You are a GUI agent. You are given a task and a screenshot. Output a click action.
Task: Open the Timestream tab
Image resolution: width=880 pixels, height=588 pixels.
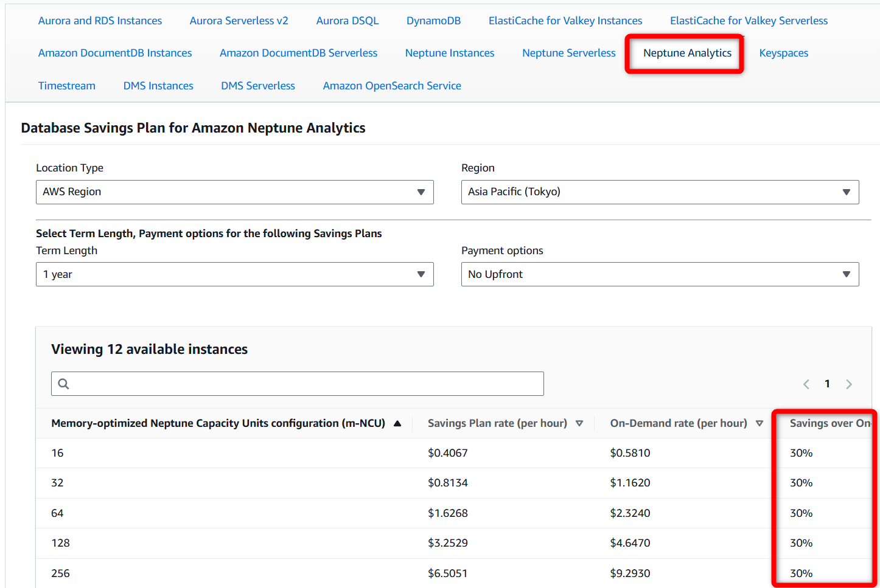pos(67,86)
